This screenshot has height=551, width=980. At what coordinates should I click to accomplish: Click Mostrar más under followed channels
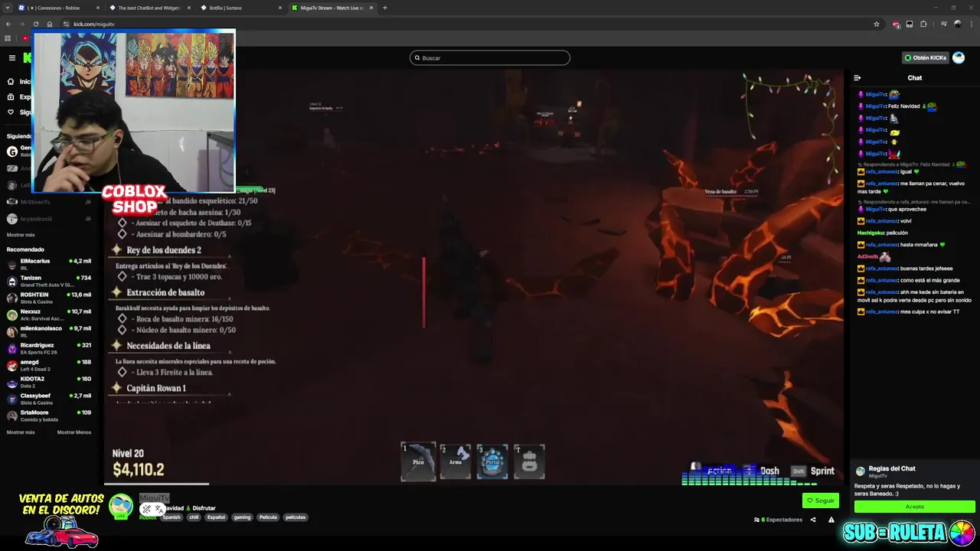click(21, 235)
